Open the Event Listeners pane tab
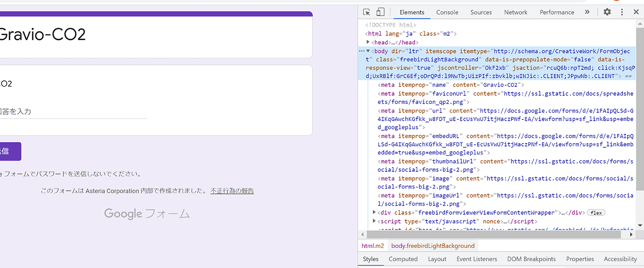Image resolution: width=644 pixels, height=268 pixels. tap(477, 259)
